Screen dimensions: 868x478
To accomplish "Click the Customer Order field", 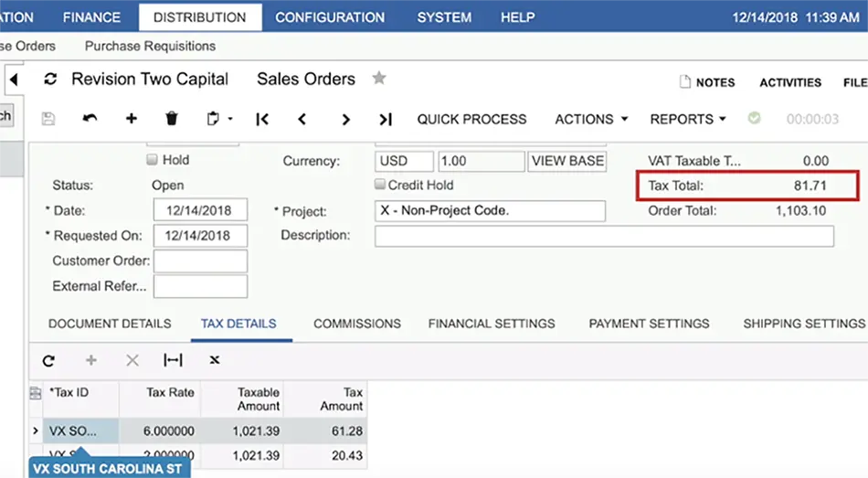I will tap(200, 260).
